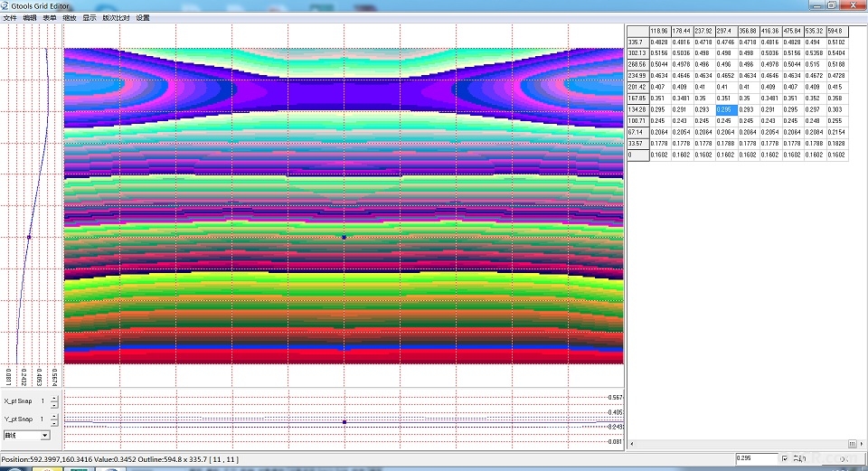Click cell 0.415 in row 201.42
The width and height of the screenshot is (868, 471).
click(x=837, y=87)
